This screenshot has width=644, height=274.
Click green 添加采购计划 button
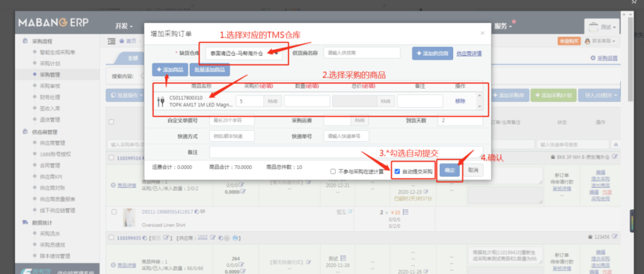[554, 95]
